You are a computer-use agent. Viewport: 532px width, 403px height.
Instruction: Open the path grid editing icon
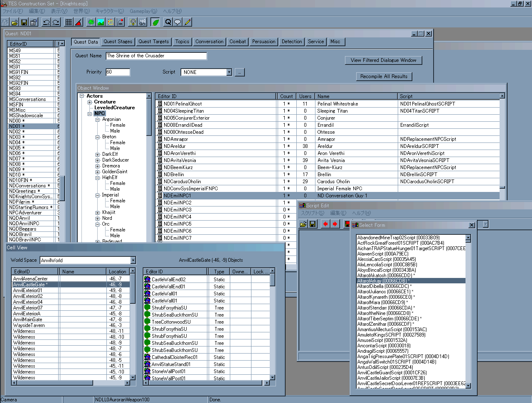pyautogui.click(x=110, y=22)
